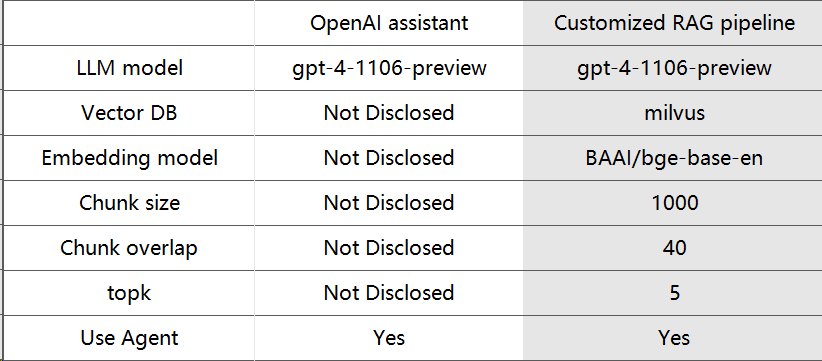822x361 pixels.
Task: Click the Chunk overlap row label
Action: [x=129, y=248]
